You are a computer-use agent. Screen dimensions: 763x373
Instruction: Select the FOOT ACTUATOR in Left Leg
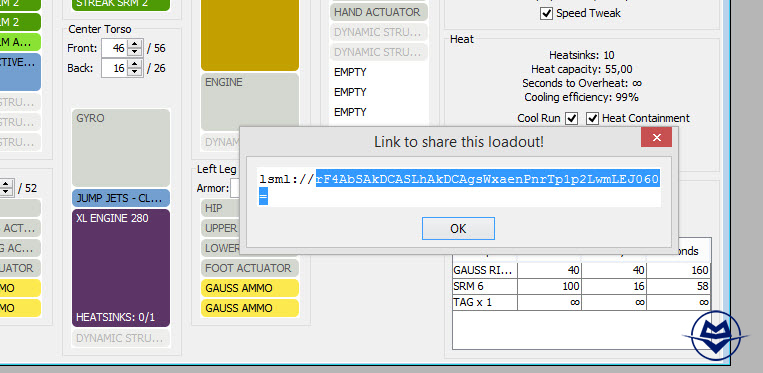click(250, 268)
